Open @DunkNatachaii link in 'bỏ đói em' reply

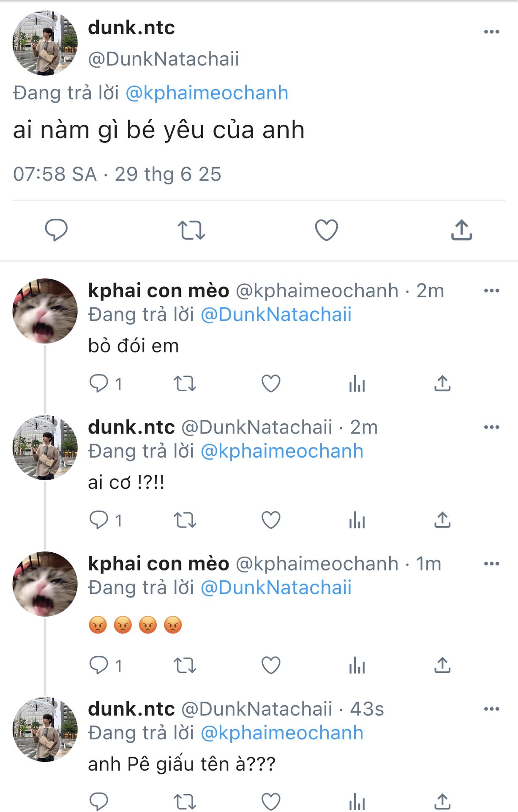click(276, 315)
